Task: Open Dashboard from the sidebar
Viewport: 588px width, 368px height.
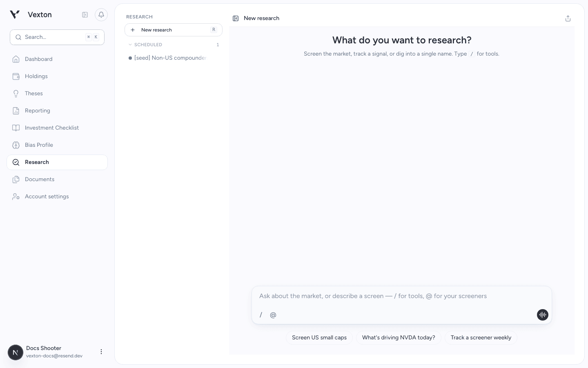Action: 57,59
